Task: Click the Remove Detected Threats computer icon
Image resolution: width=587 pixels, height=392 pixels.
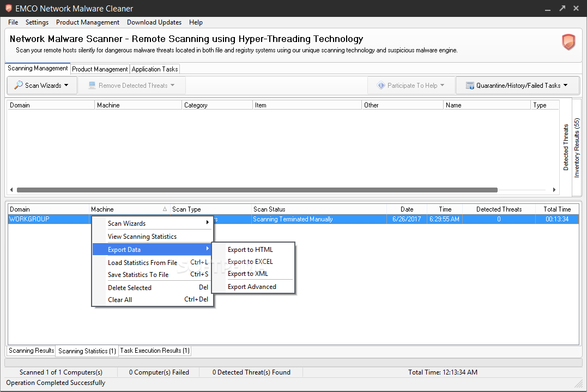Action: pos(92,86)
